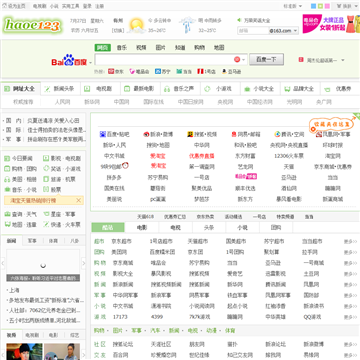360x360 pixels.
Task: Select the 电影 tab in the site list
Action: point(142,228)
